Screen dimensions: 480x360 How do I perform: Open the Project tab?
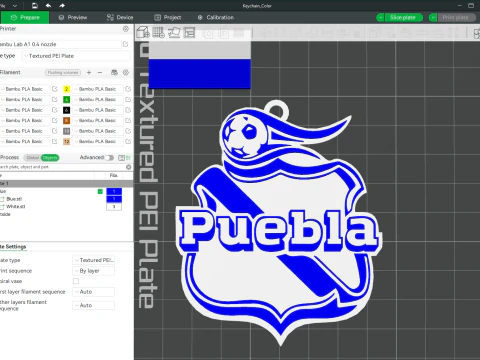pos(168,17)
